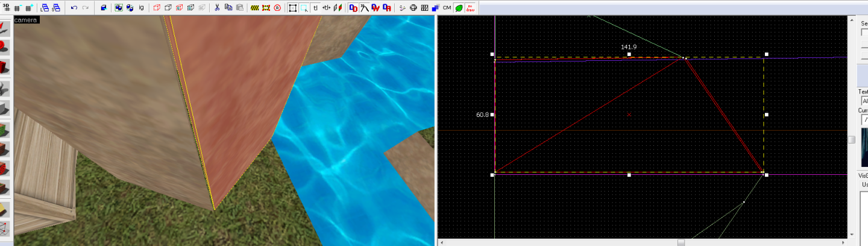Click the CM toolbar button
The image size is (868, 246).
pyautogui.click(x=447, y=8)
